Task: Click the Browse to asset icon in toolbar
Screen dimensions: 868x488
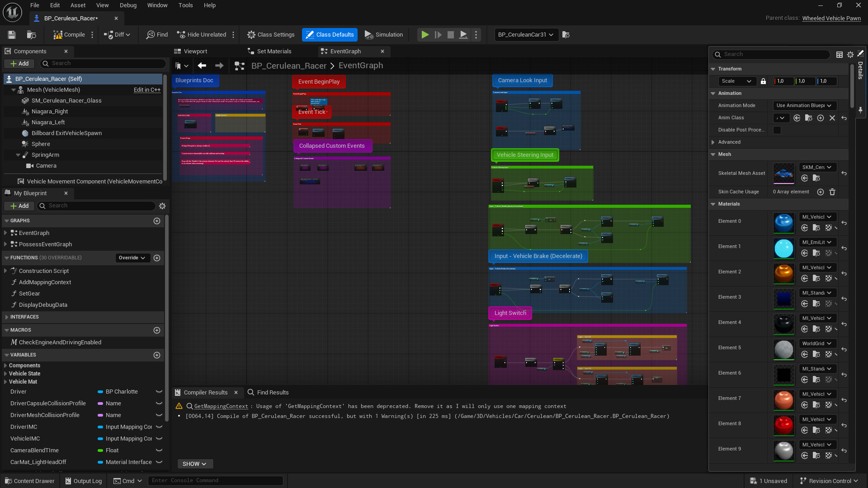Action: click(31, 35)
